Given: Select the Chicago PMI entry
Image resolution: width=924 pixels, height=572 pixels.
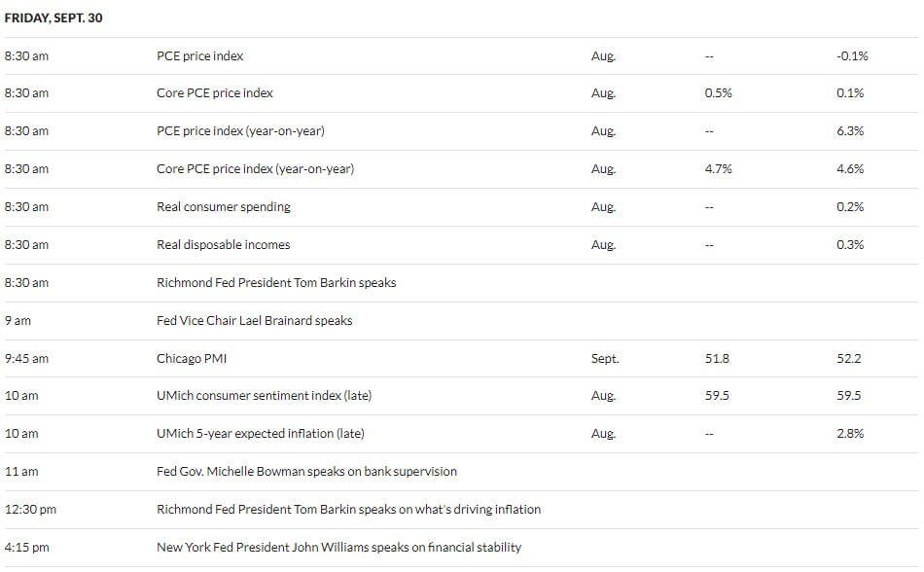Looking at the screenshot, I should coord(192,358).
